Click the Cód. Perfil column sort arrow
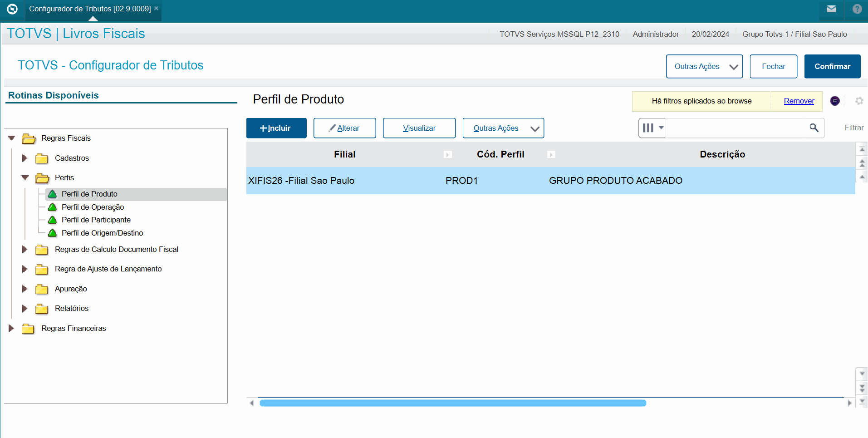Image resolution: width=868 pixels, height=438 pixels. 551,155
